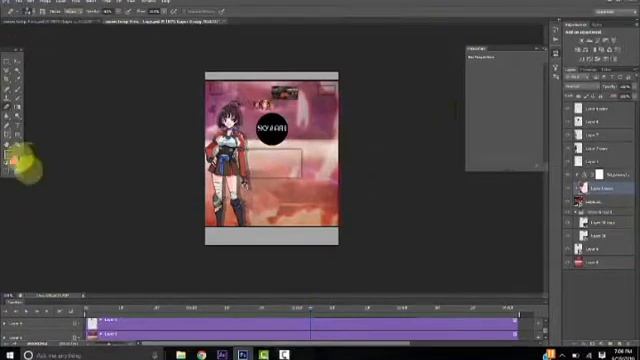Add a Black & White adjustment
This screenshot has height=360, width=640.
(594, 50)
